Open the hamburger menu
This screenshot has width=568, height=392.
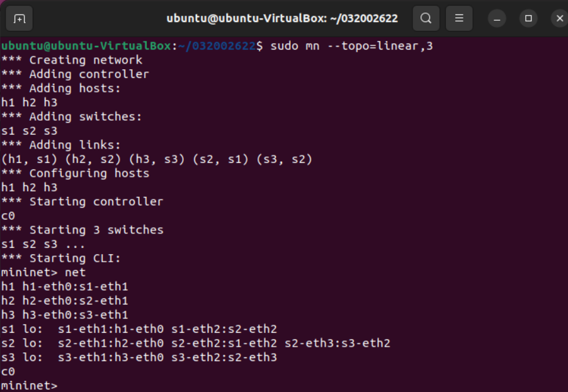click(x=459, y=18)
